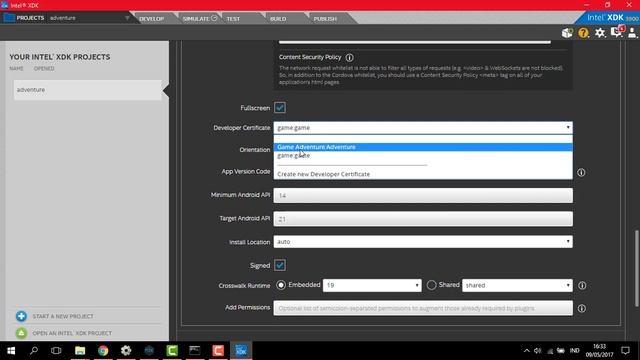This screenshot has height=360, width=640.
Task: Open Windows taskbar search
Action: [34, 351]
